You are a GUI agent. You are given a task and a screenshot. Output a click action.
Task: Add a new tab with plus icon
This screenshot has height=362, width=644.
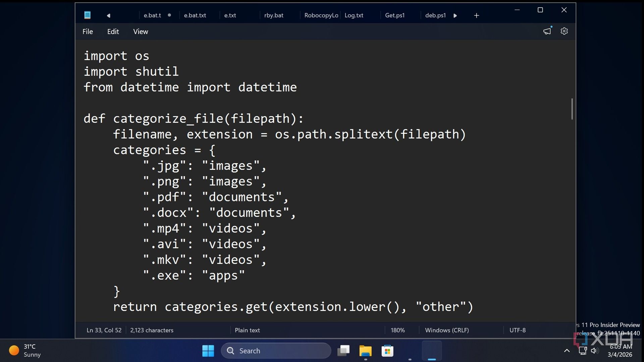point(476,15)
